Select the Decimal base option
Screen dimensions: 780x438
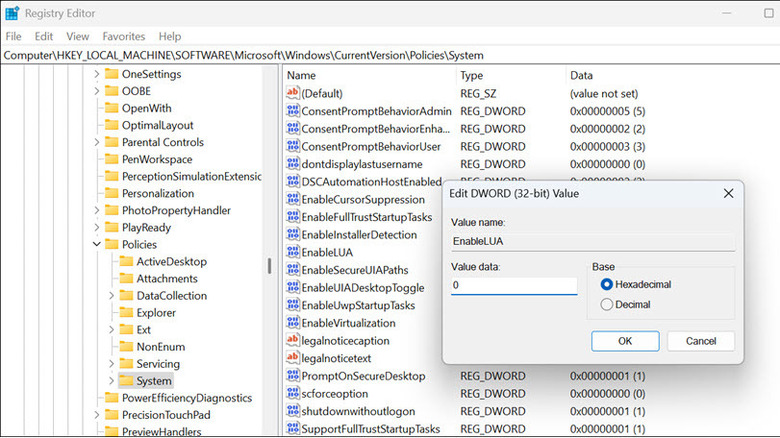coord(607,305)
